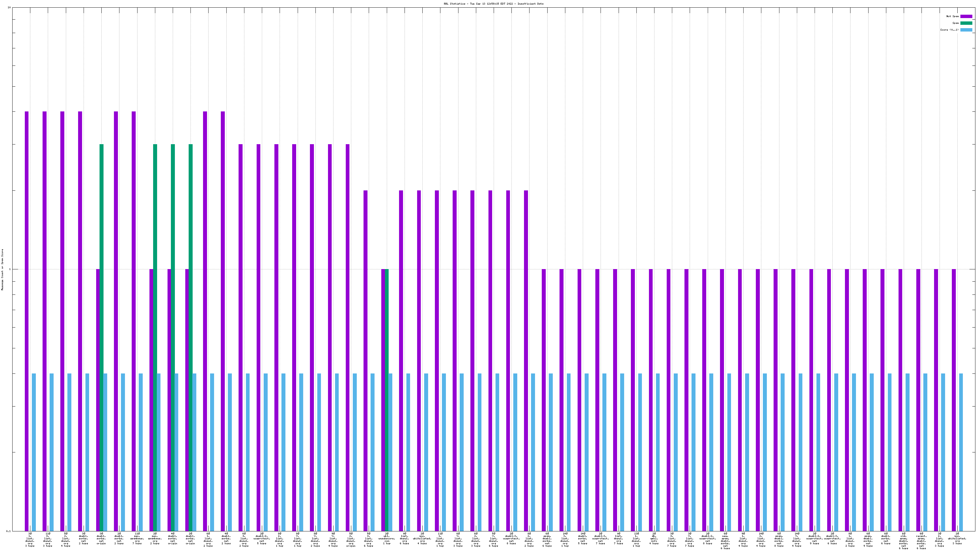
Task: Click the recent.spam.dnsbl.sorbs.net 6 hops label
Action: (x=922, y=541)
